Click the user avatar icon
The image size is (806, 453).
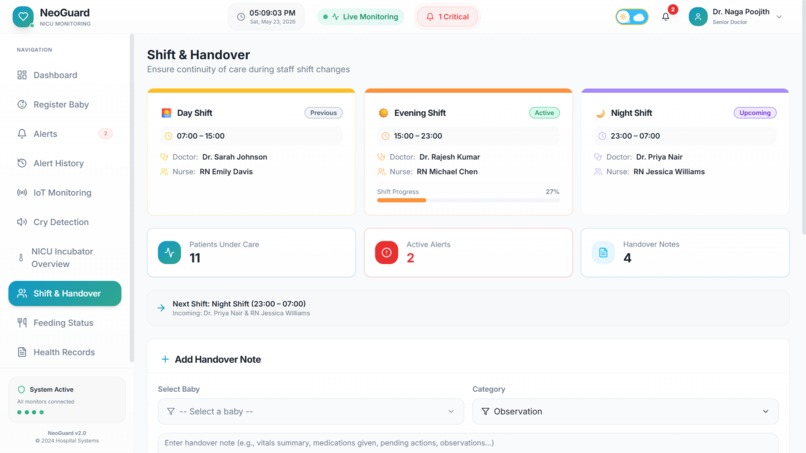tap(698, 17)
